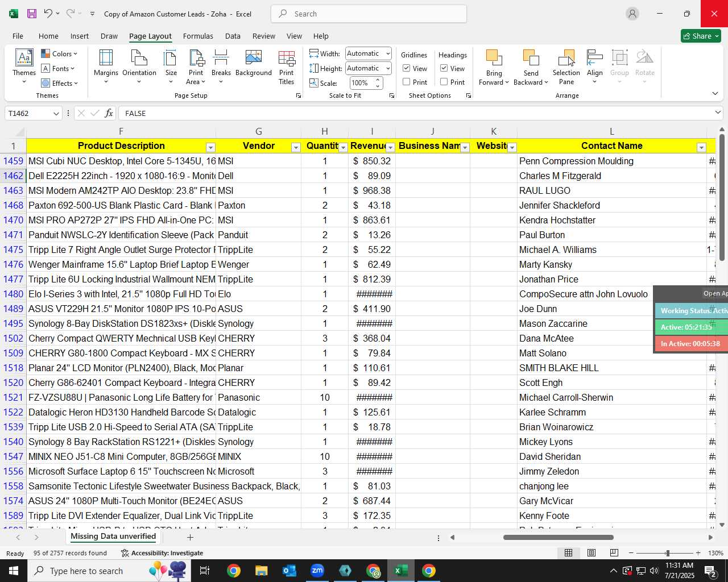The image size is (728, 582).
Task: Click the Search box in title bar
Action: [x=369, y=14]
